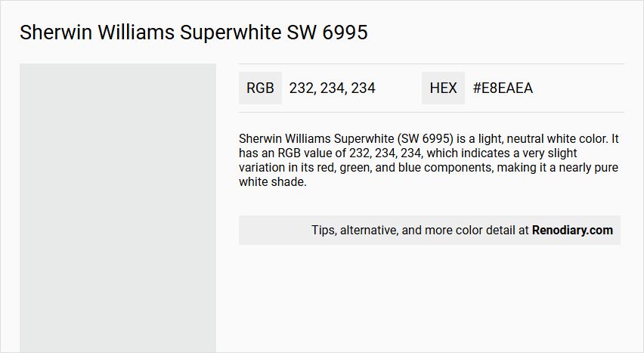Click the words "more color detail" in the banner
Screen dimensions: 644x353
click(x=472, y=231)
